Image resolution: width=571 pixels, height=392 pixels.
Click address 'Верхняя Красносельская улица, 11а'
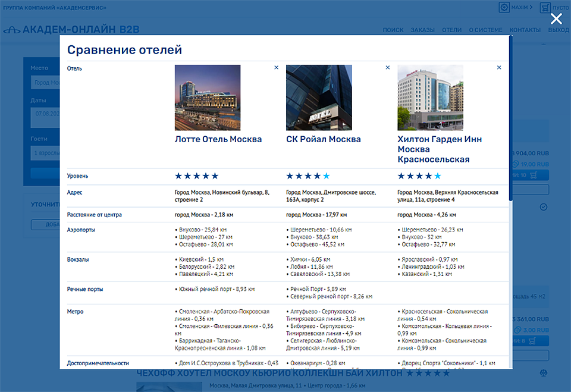[448, 196]
